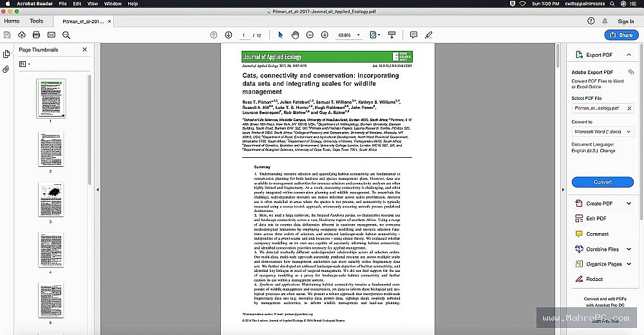Image resolution: width=644 pixels, height=335 pixels.
Task: Close the Pitman_et_al document tab
Action: coord(109,21)
